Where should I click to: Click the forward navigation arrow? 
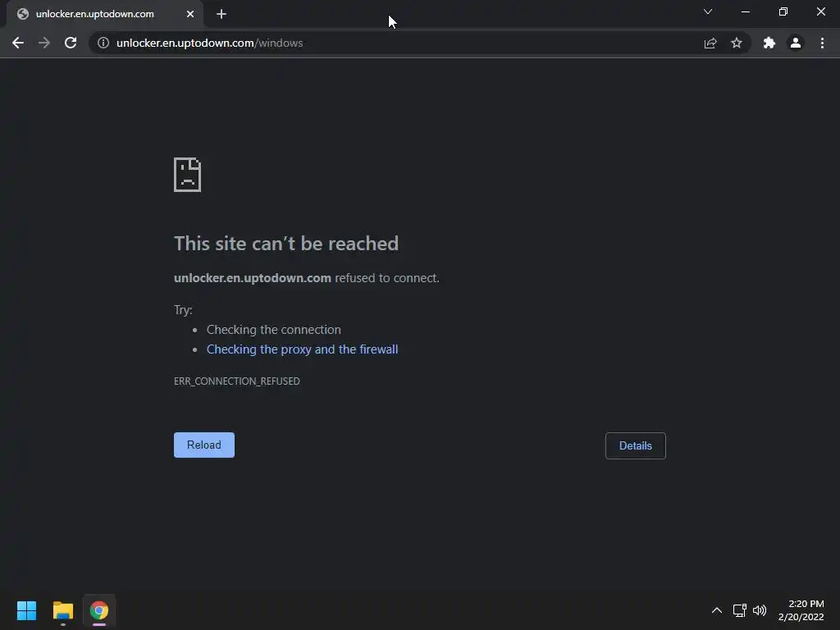(44, 43)
